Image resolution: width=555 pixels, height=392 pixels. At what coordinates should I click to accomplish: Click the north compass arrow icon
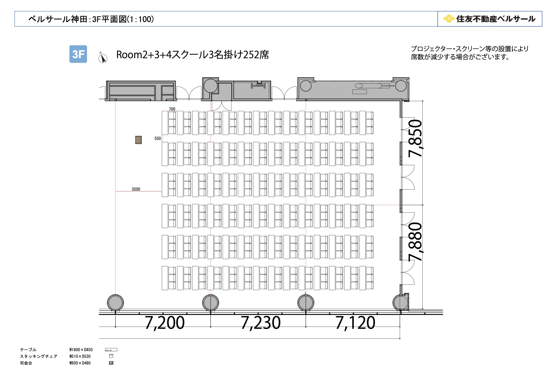(103, 58)
